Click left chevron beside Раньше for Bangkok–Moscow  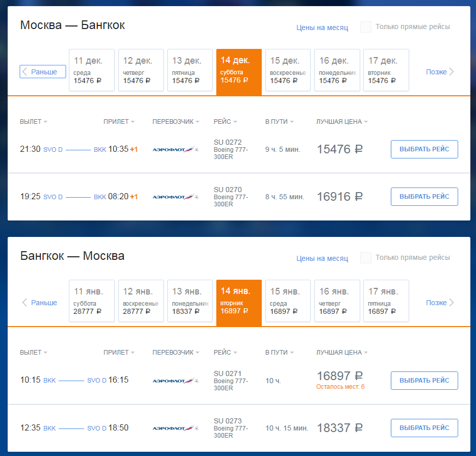pyautogui.click(x=24, y=303)
